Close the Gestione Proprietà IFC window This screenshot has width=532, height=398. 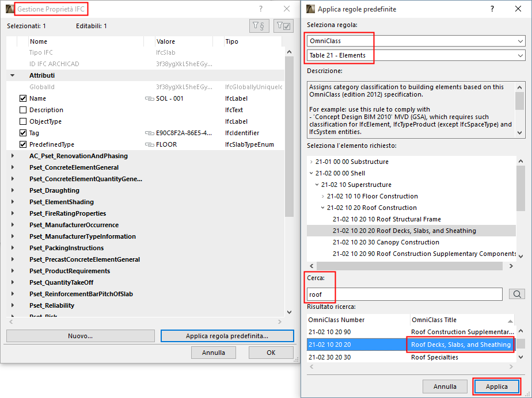coord(287,9)
